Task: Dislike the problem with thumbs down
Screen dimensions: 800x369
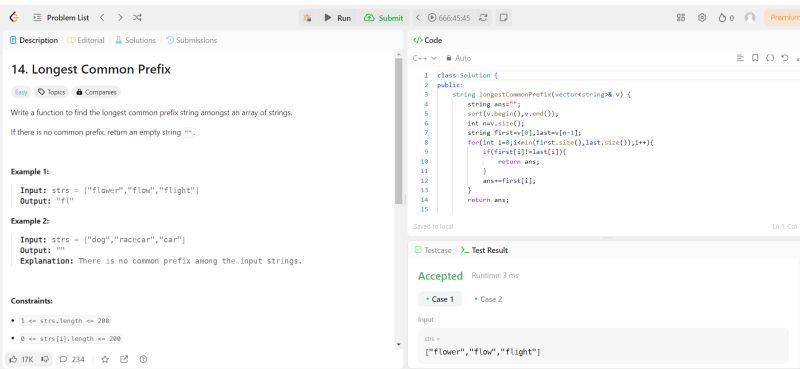Action: tap(45, 359)
